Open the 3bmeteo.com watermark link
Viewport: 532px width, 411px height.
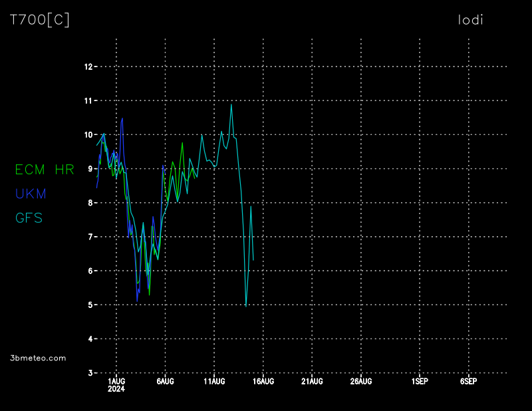click(x=39, y=358)
